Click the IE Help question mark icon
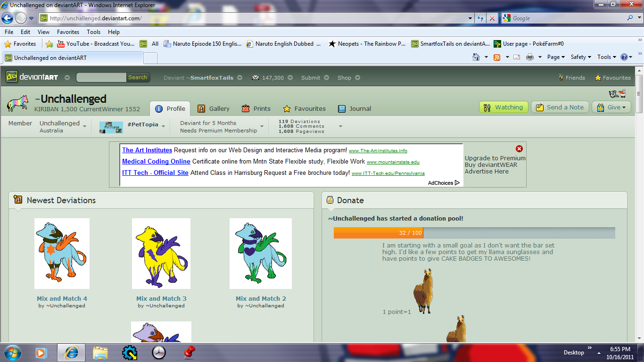This screenshot has width=644, height=362. (x=624, y=57)
